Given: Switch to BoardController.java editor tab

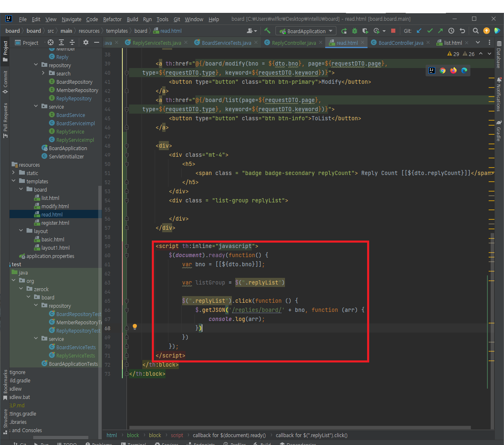Looking at the screenshot, I should point(401,43).
